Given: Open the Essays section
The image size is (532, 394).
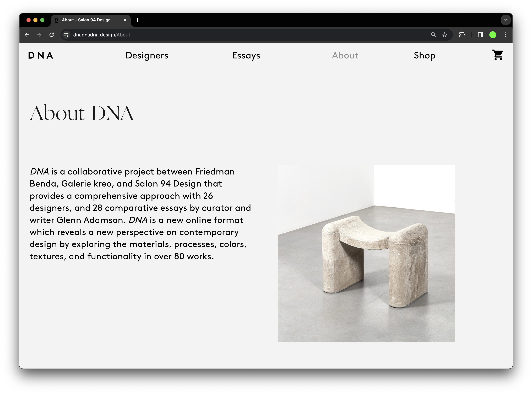Looking at the screenshot, I should click(246, 55).
